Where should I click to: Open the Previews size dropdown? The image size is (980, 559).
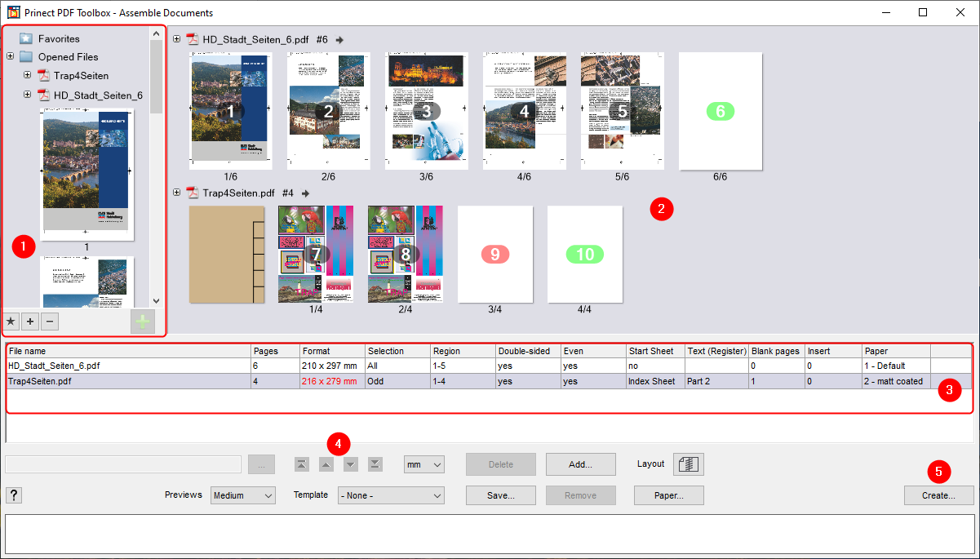click(243, 495)
